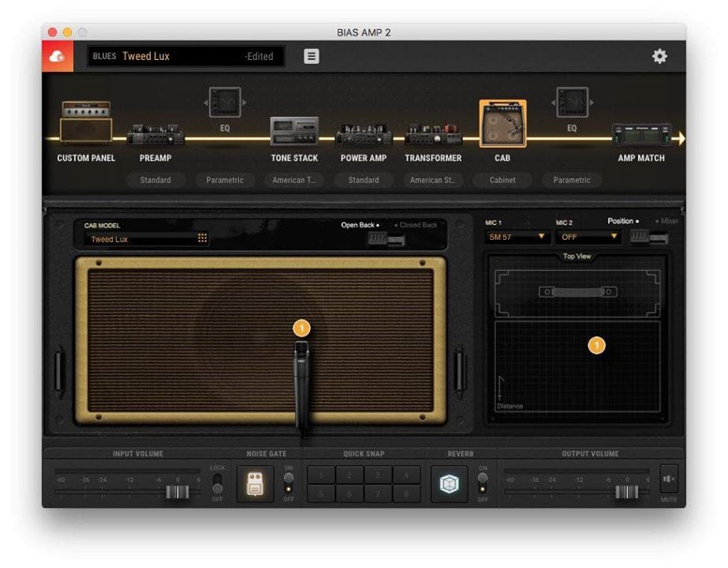This screenshot has height=568, width=728.
Task: Open the Tone Stack American T... selector
Action: click(x=294, y=180)
